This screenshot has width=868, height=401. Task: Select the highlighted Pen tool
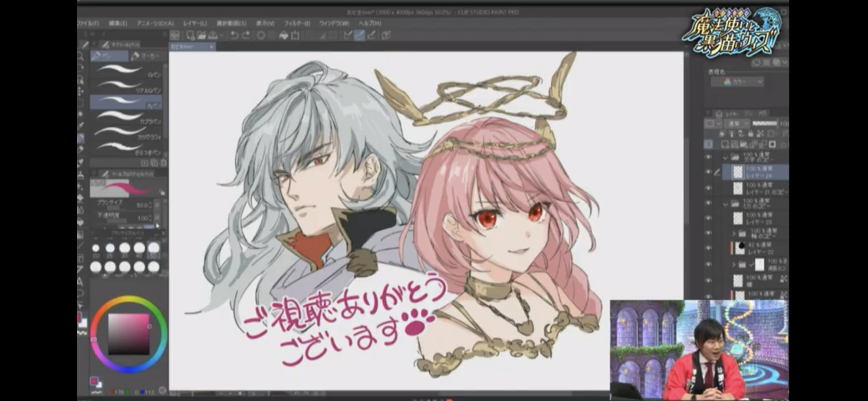[81, 138]
